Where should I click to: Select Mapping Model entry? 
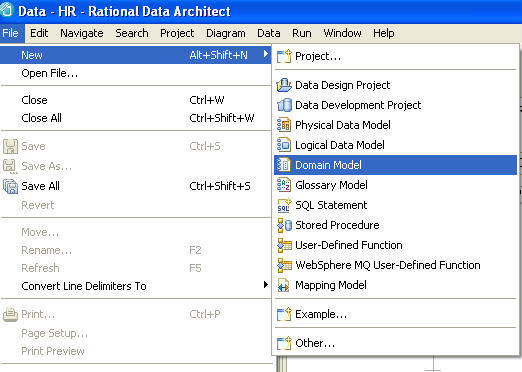point(396,285)
